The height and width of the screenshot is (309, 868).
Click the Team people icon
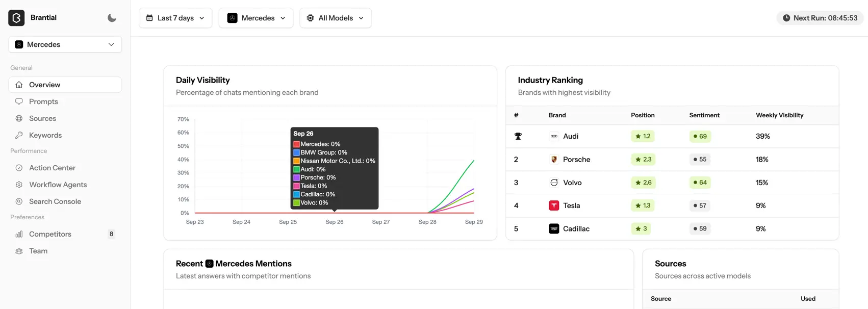click(19, 251)
